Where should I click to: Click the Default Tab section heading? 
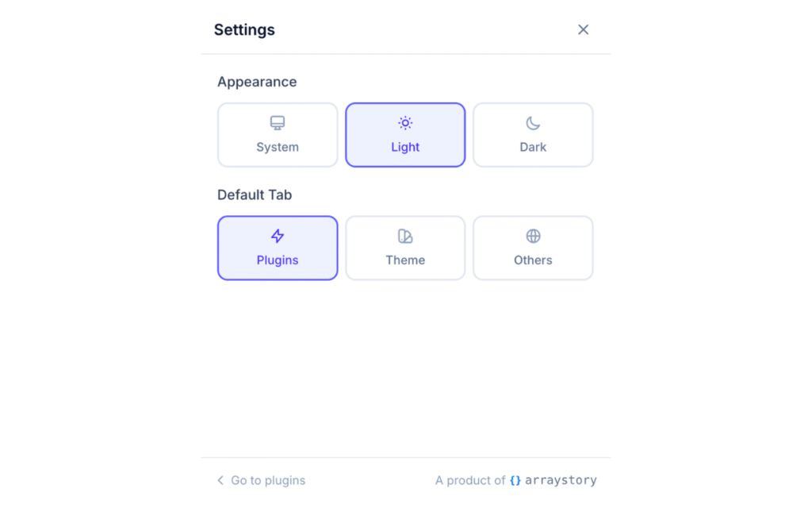(255, 194)
